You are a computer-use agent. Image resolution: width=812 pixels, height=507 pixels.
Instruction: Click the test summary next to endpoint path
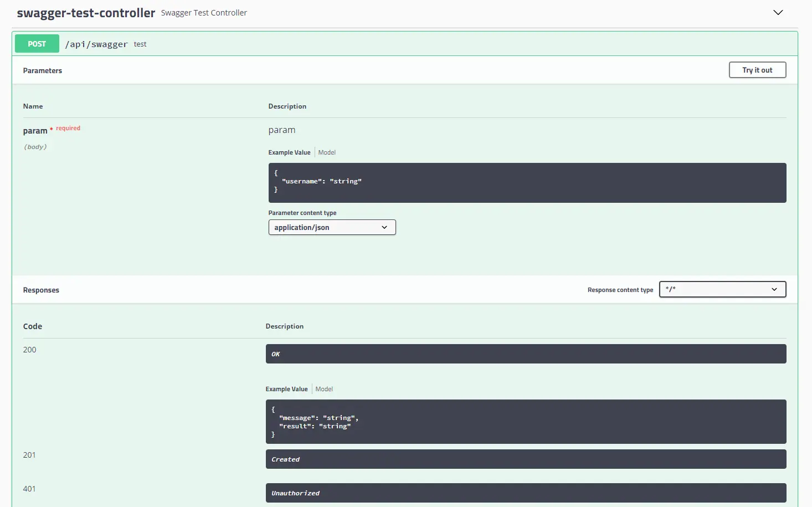(x=140, y=44)
